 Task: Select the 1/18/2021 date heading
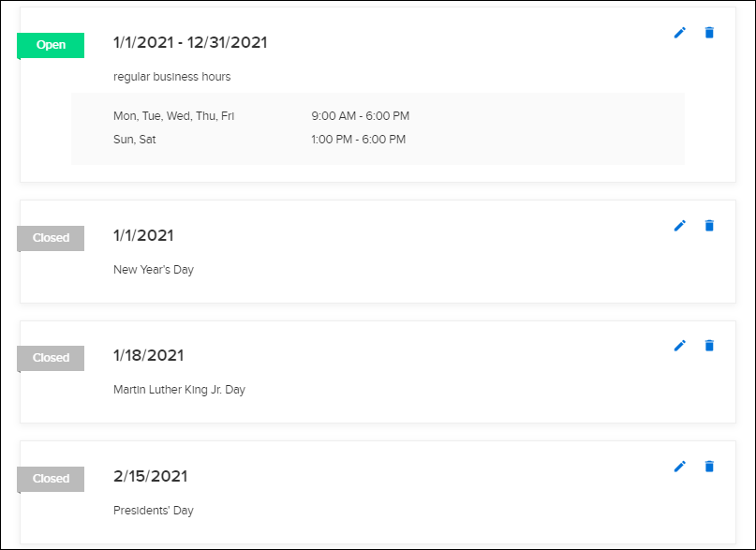149,355
